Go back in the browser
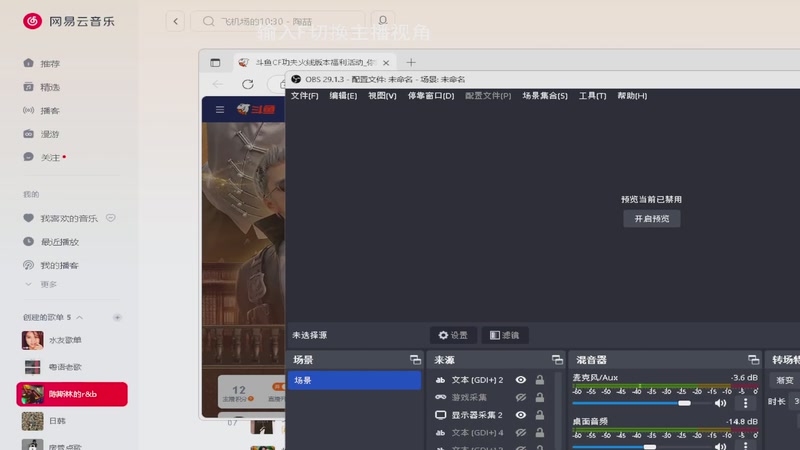This screenshot has height=450, width=800. (x=218, y=84)
